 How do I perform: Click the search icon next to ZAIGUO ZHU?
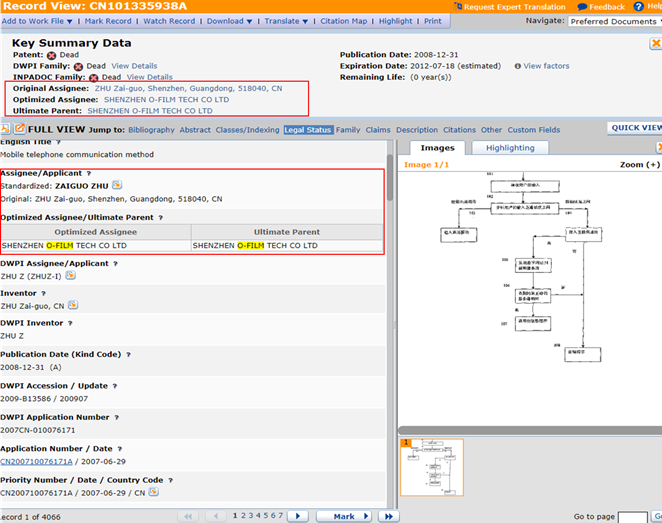pyautogui.click(x=117, y=185)
